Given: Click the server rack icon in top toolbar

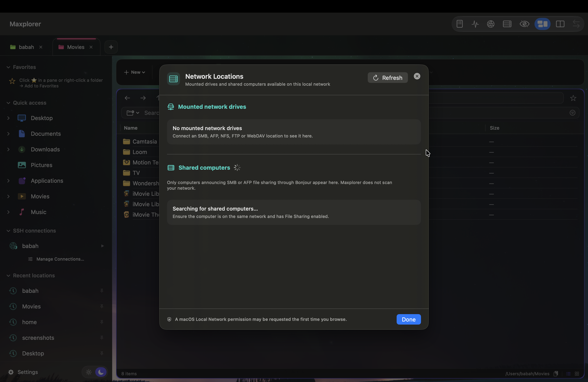Looking at the screenshot, I should 507,24.
